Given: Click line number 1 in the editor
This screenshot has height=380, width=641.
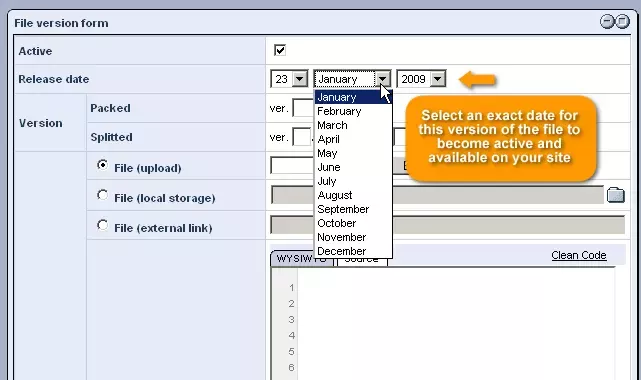Looking at the screenshot, I should pyautogui.click(x=291, y=288).
